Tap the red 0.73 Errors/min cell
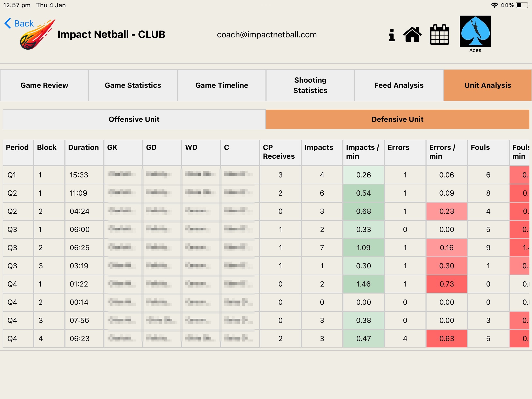 pyautogui.click(x=447, y=284)
